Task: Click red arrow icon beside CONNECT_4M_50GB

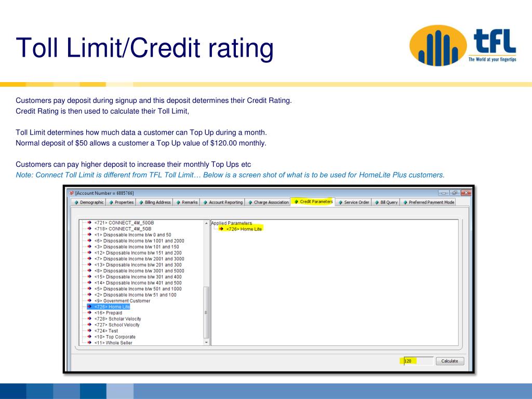Action: (89, 222)
